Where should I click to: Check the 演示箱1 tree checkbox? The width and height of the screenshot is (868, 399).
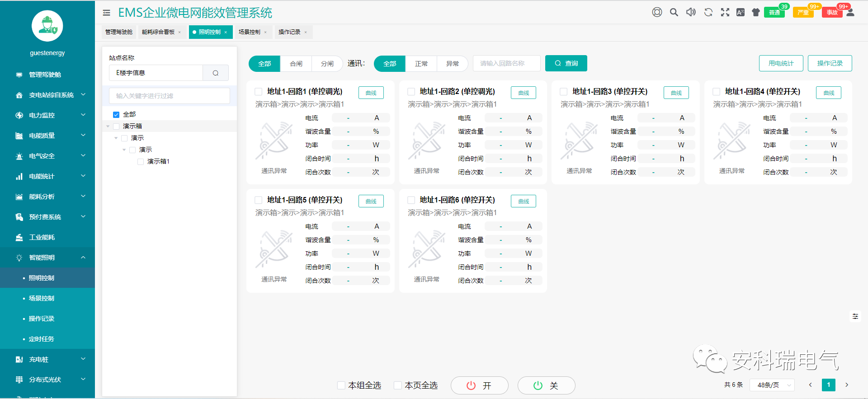pyautogui.click(x=141, y=162)
